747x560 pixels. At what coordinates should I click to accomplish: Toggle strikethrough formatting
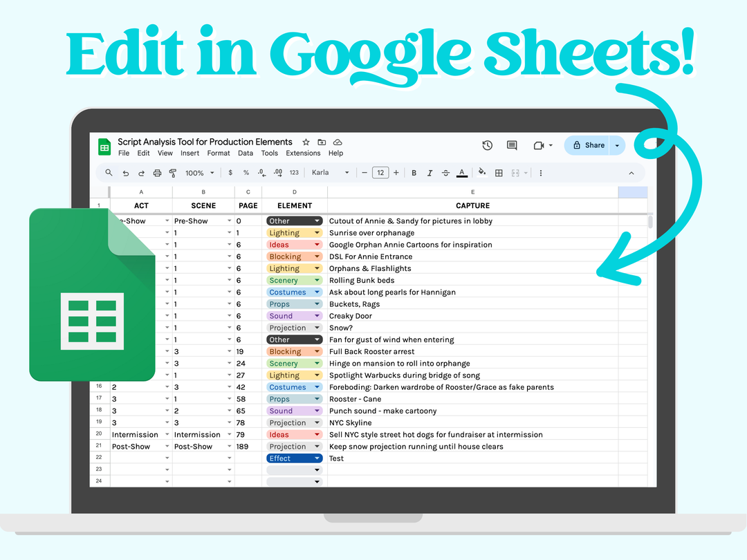pyautogui.click(x=446, y=173)
